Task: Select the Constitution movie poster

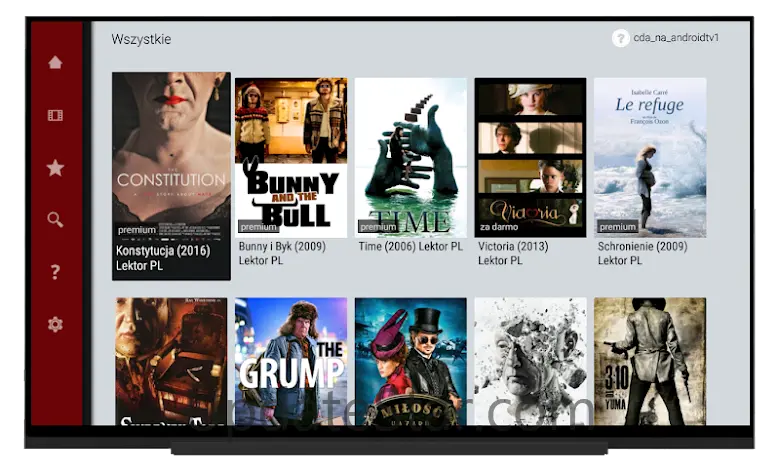Action: tap(171, 155)
